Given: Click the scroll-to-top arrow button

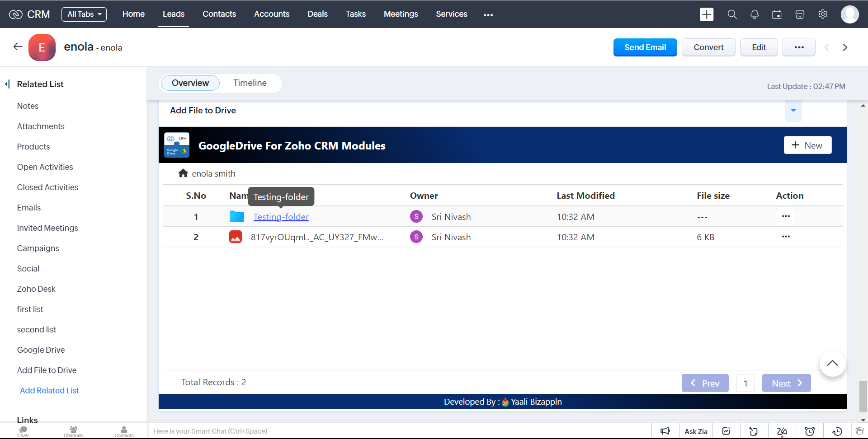Looking at the screenshot, I should 832,364.
